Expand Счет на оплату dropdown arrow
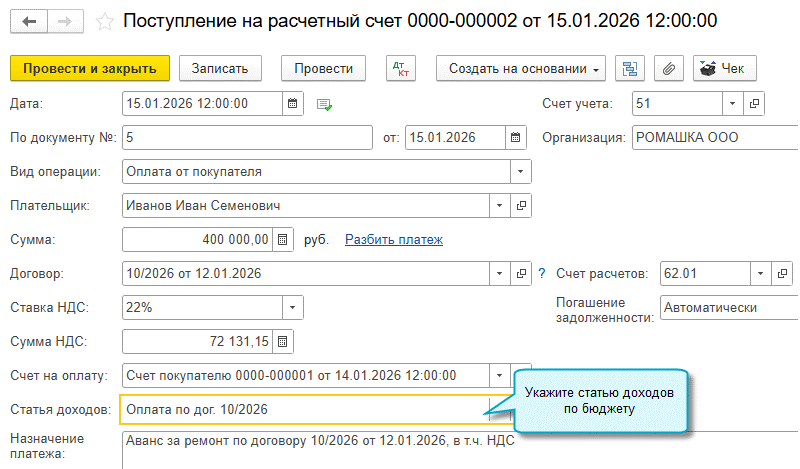Screen dimensions: 800x469 click(x=499, y=376)
